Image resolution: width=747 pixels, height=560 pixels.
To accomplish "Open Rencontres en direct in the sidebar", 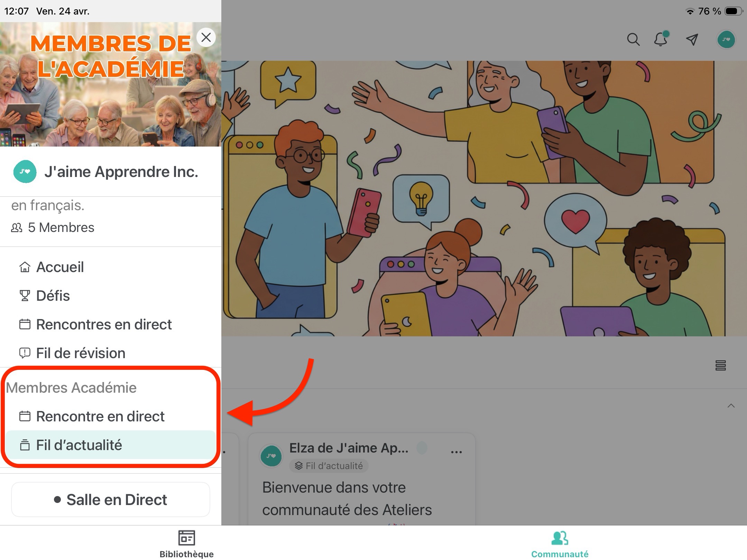I will tap(111, 324).
